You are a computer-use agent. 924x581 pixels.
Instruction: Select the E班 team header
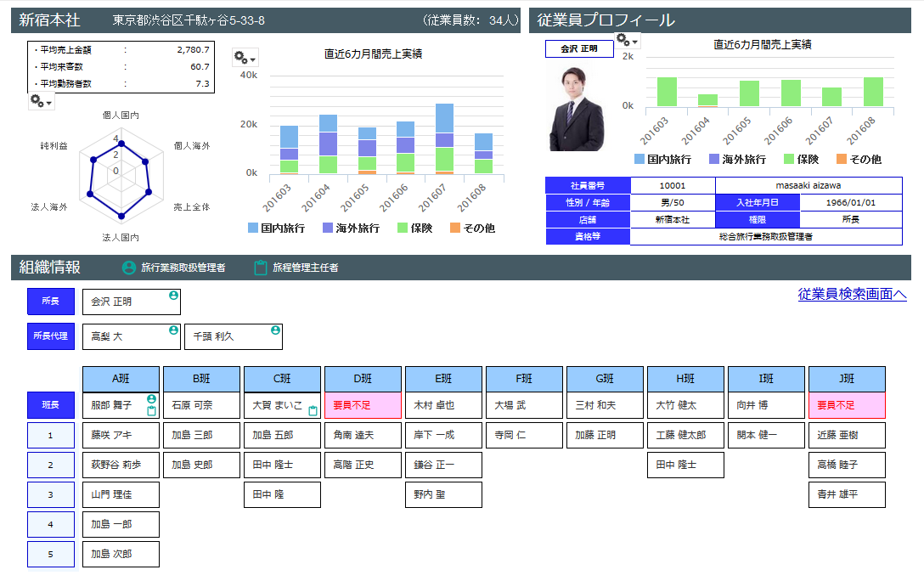click(443, 379)
